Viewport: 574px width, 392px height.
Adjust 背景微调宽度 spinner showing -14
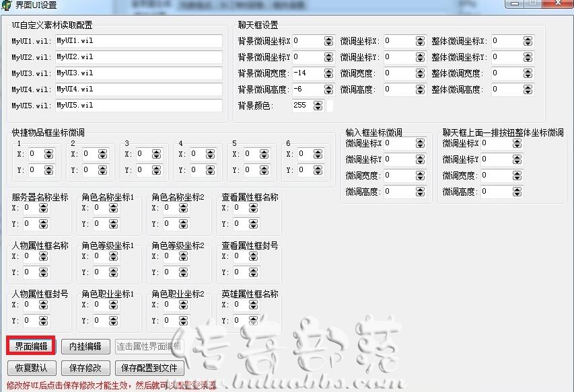click(x=329, y=73)
